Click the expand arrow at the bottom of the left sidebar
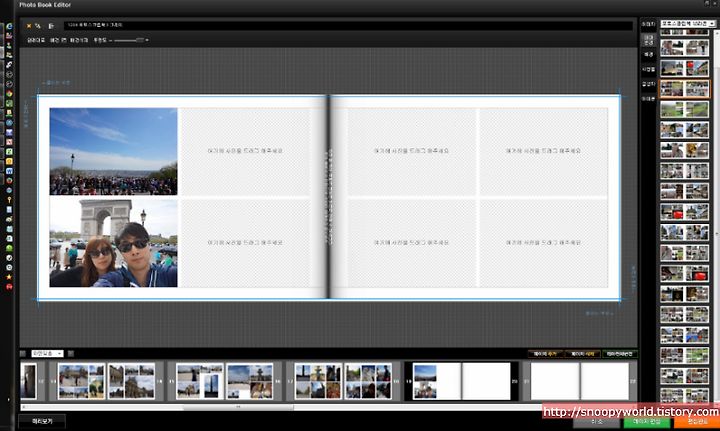 click(x=9, y=399)
